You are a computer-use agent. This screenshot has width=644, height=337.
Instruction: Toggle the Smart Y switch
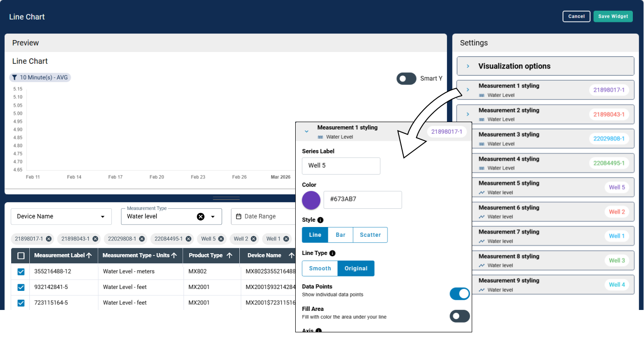406,79
